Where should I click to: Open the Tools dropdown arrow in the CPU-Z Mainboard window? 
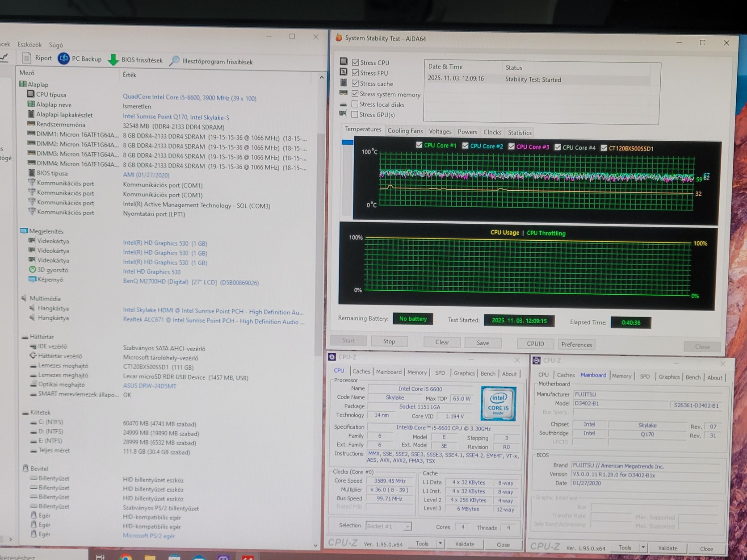pyautogui.click(x=643, y=547)
